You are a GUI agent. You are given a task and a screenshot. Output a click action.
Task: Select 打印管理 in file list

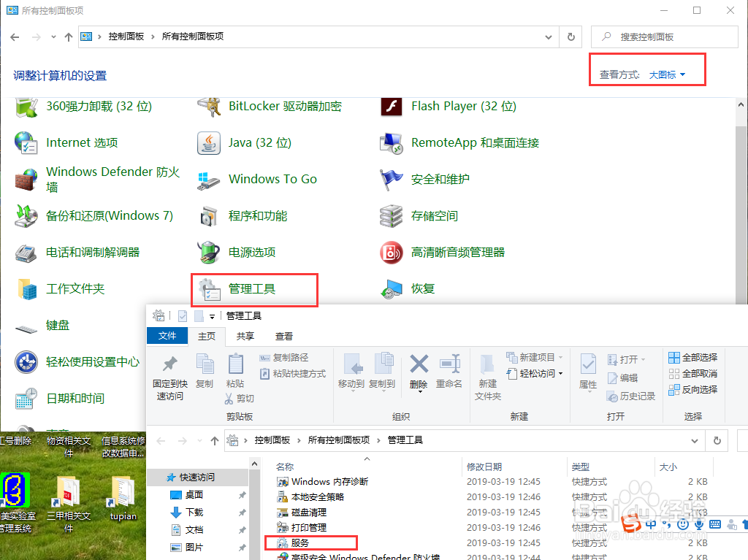tap(302, 528)
